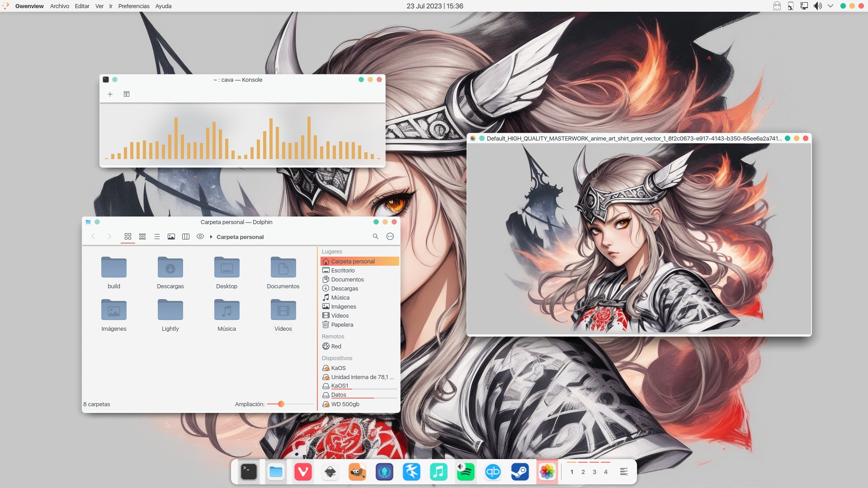Launch Inkscape from the dock
868x488 pixels.
click(330, 472)
